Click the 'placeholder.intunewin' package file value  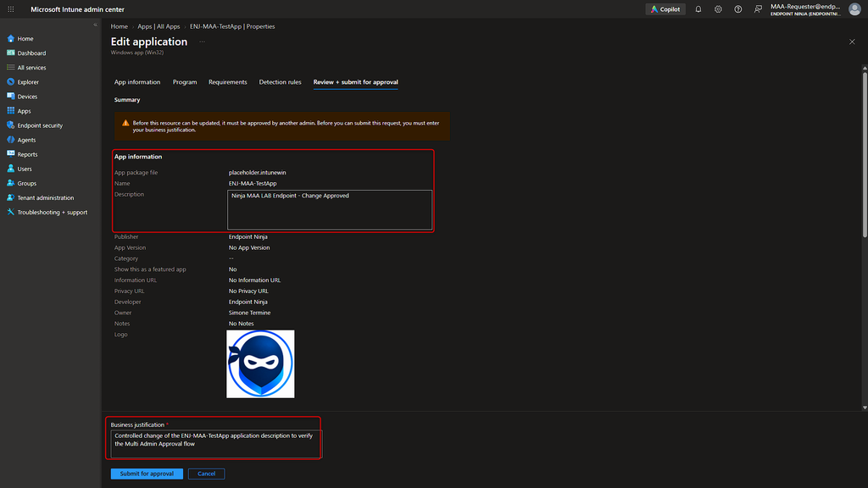click(258, 173)
